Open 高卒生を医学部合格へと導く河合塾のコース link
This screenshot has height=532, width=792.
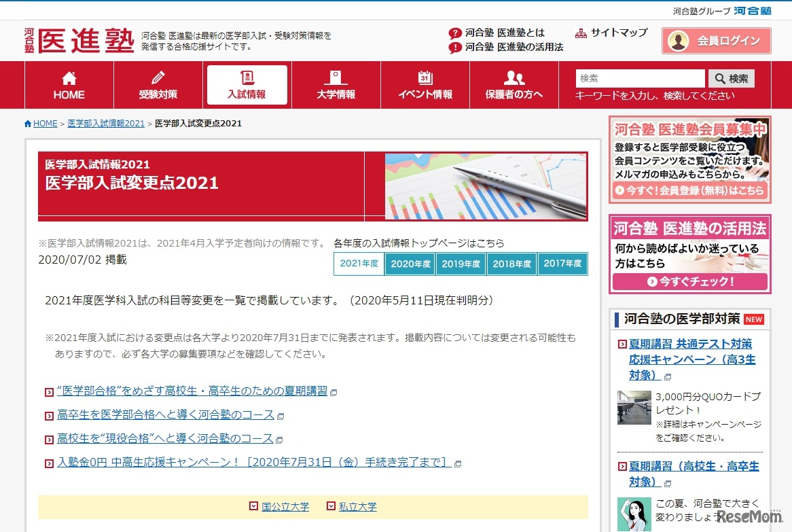coord(166,414)
